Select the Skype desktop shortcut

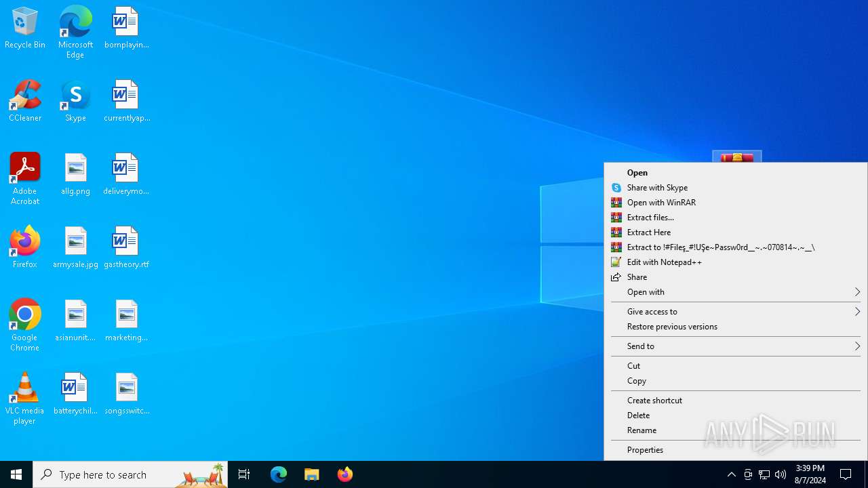[x=75, y=101]
